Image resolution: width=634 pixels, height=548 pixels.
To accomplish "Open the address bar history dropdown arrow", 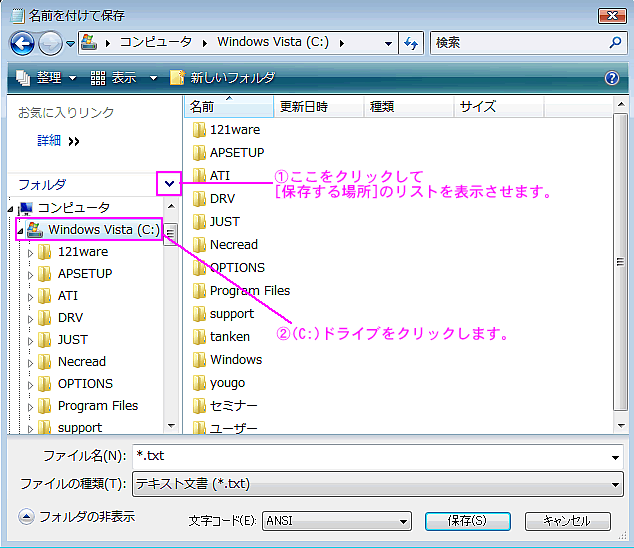I will point(388,43).
